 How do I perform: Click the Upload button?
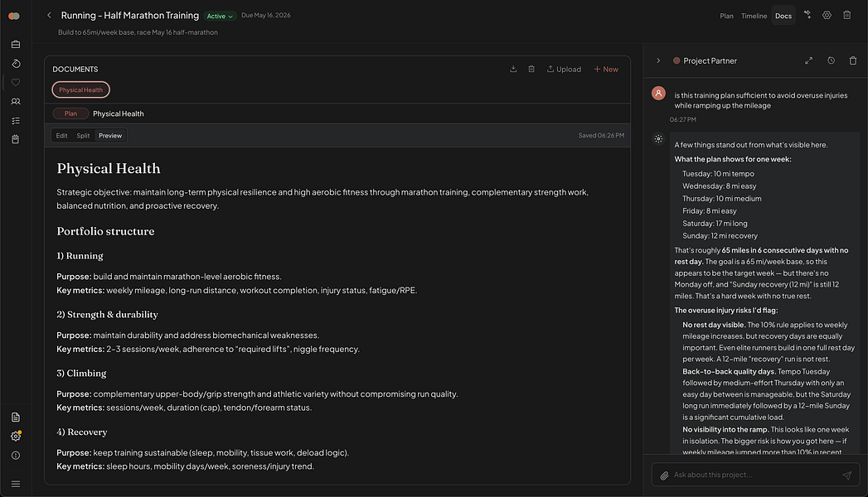(564, 69)
